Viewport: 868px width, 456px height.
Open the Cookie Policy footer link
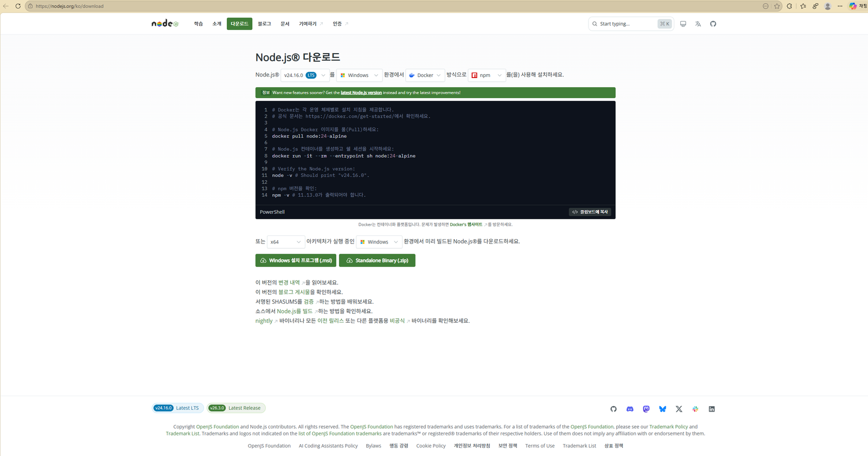[x=431, y=446]
